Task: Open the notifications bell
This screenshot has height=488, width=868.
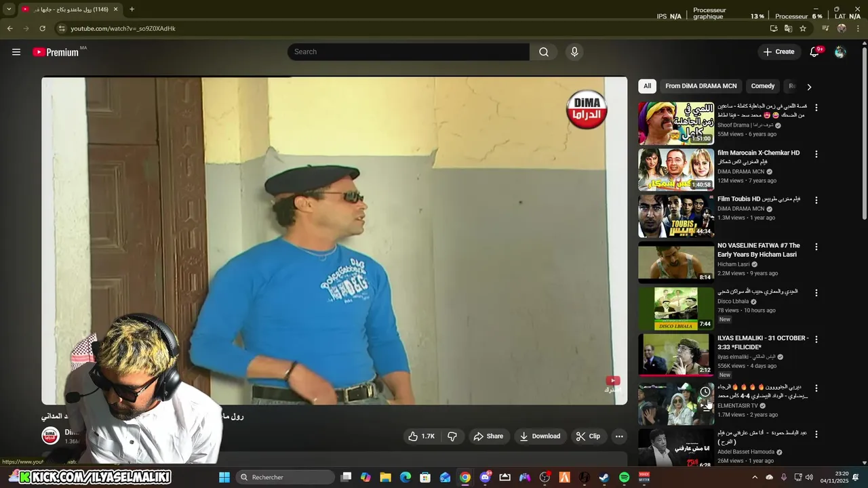Action: (x=815, y=52)
